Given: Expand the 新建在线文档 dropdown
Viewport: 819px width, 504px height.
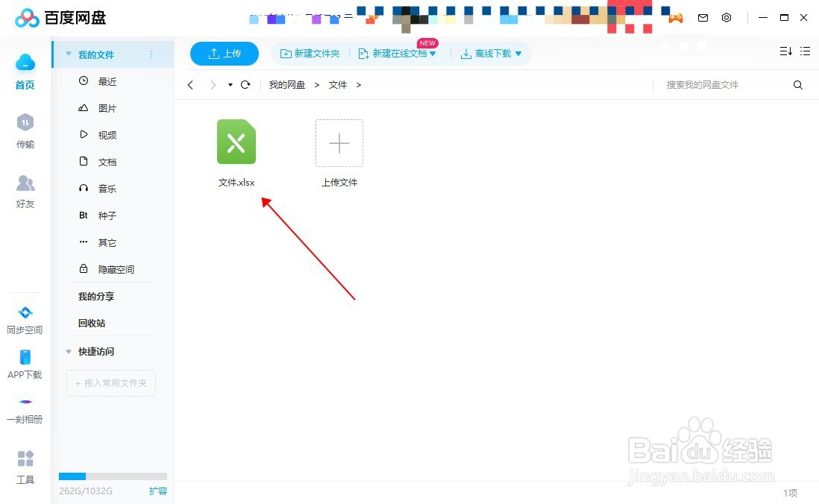Looking at the screenshot, I should pyautogui.click(x=433, y=53).
